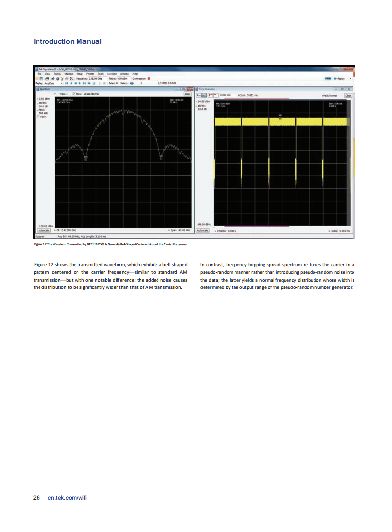Click Select All in replay bar
This screenshot has height=532, width=392.
click(x=114, y=83)
